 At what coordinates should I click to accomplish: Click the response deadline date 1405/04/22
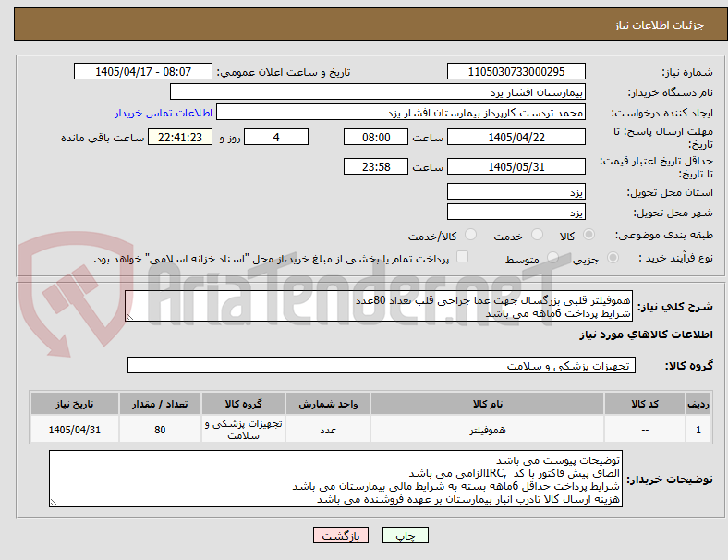(x=516, y=137)
